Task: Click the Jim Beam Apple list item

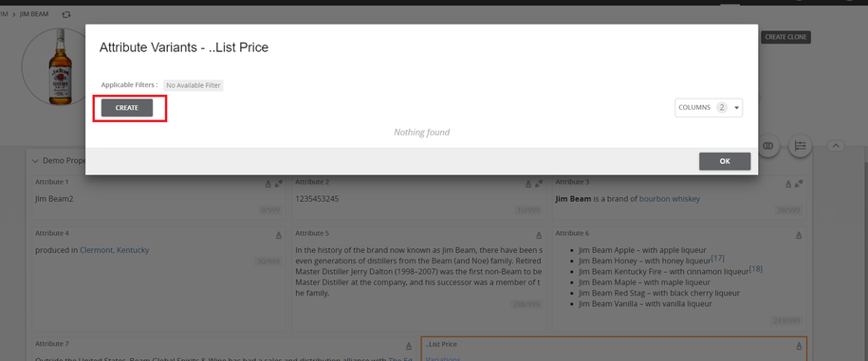Action: coord(642,250)
